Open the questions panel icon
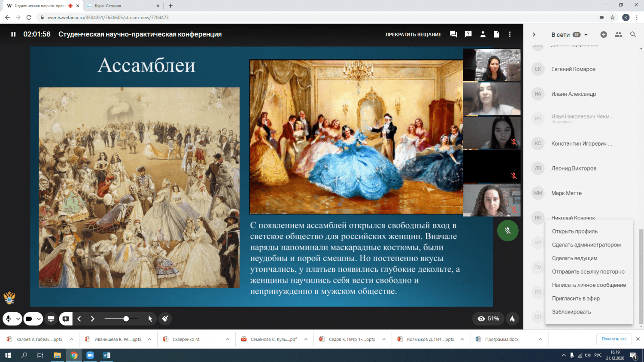 pos(468,34)
